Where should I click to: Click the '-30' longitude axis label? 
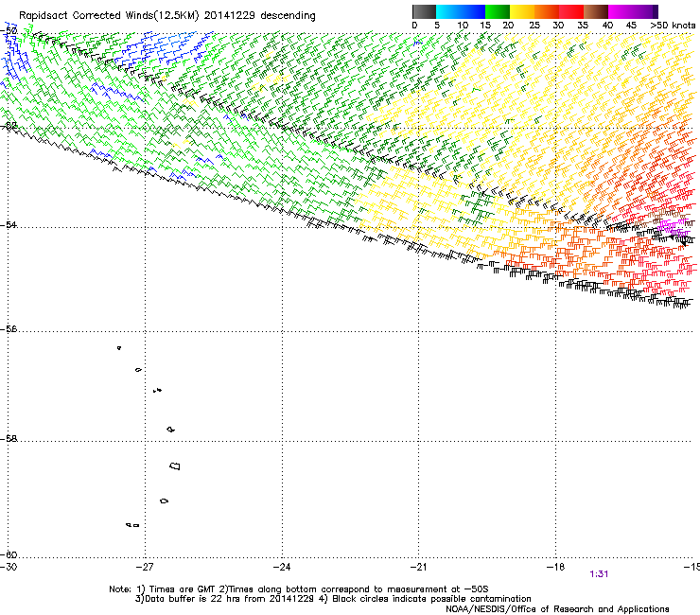[9, 567]
